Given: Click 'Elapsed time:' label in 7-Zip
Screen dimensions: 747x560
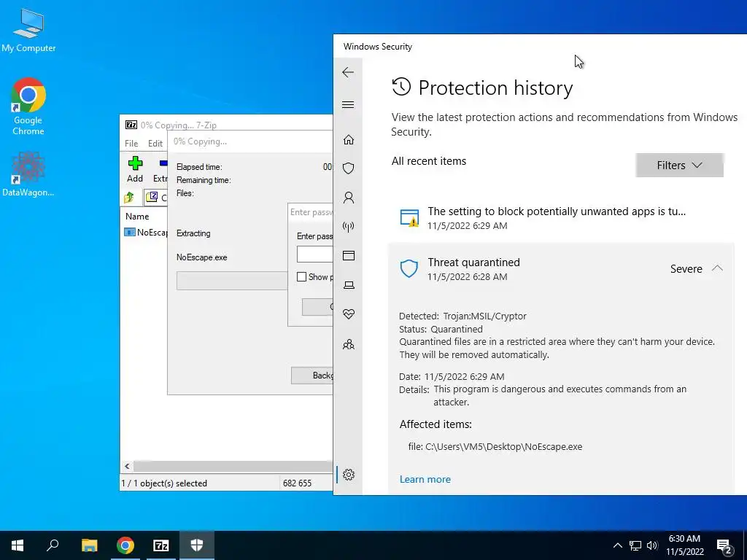Looking at the screenshot, I should (199, 167).
